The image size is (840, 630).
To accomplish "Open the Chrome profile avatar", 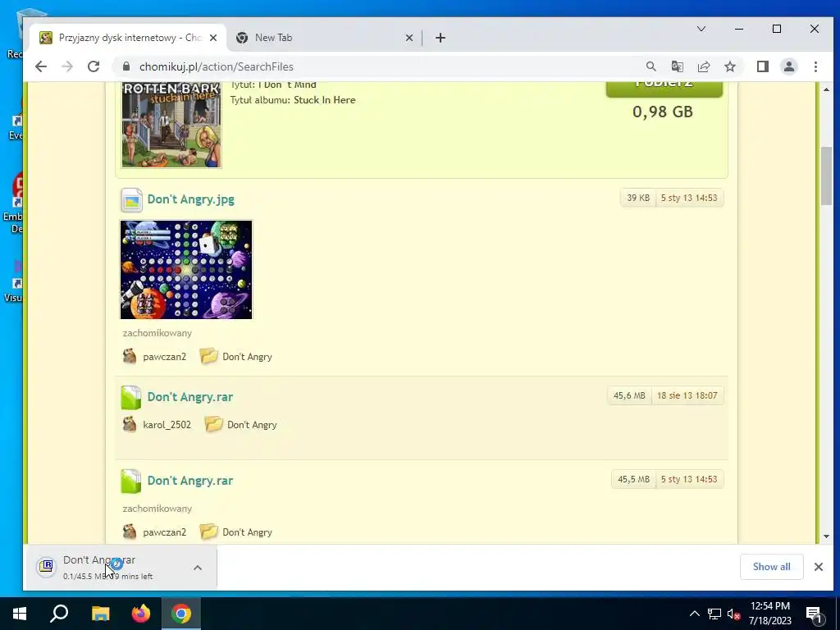I will tap(789, 66).
